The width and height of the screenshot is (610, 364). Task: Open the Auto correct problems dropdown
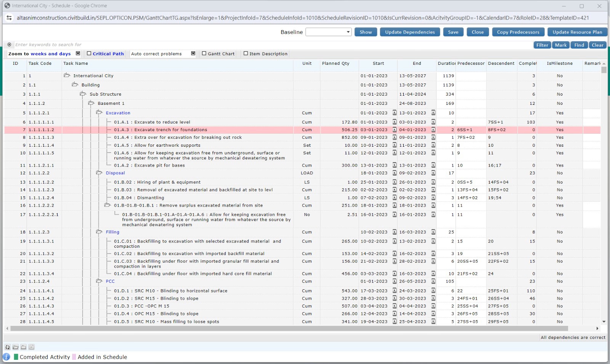click(x=193, y=54)
